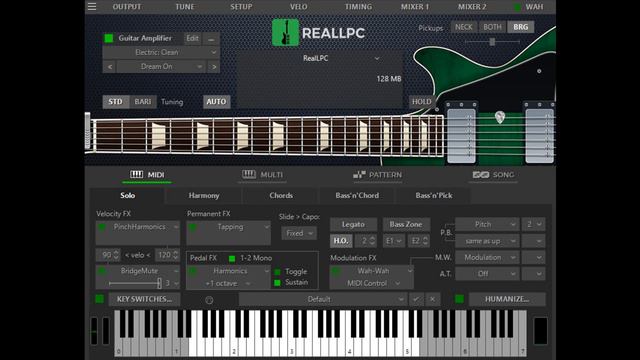
Task: Switch tuning to BARI
Action: 143,102
